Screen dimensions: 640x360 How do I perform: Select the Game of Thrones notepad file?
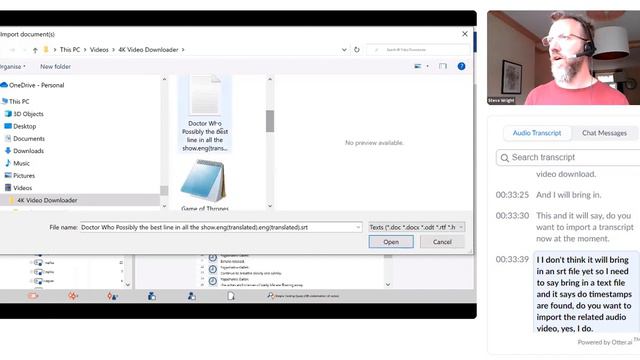[204, 185]
